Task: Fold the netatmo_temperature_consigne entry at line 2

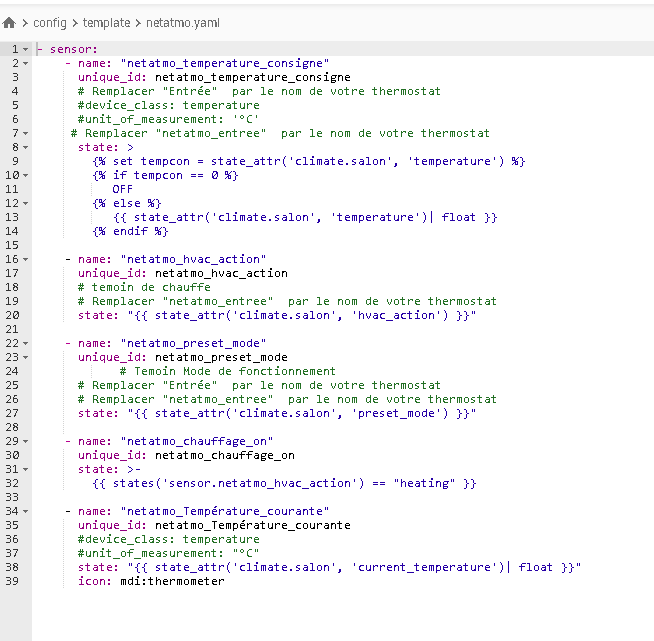Action: [25, 63]
